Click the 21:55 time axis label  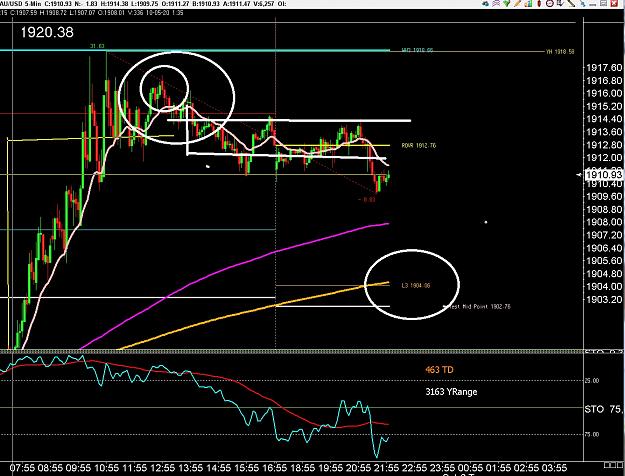(386, 468)
